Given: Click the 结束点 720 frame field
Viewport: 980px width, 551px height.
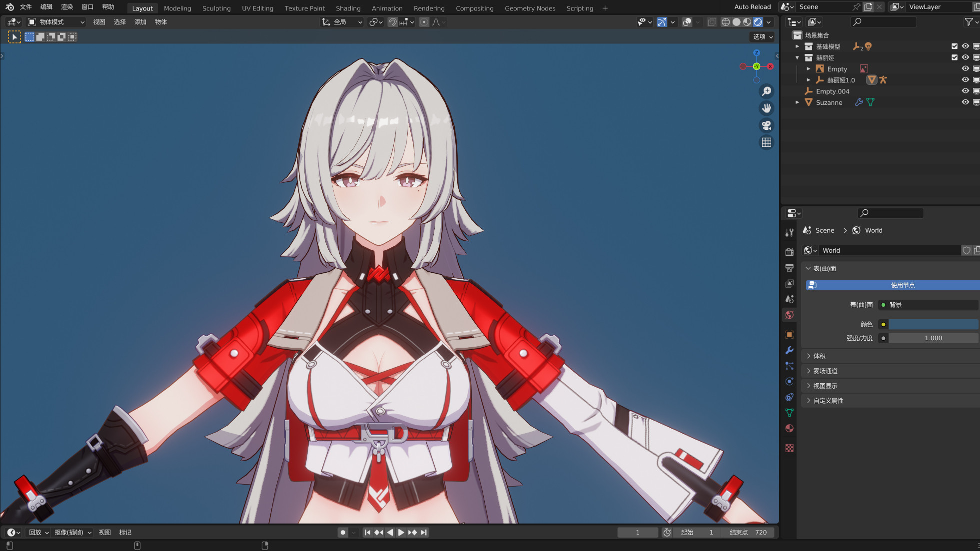Looking at the screenshot, I should click(748, 533).
